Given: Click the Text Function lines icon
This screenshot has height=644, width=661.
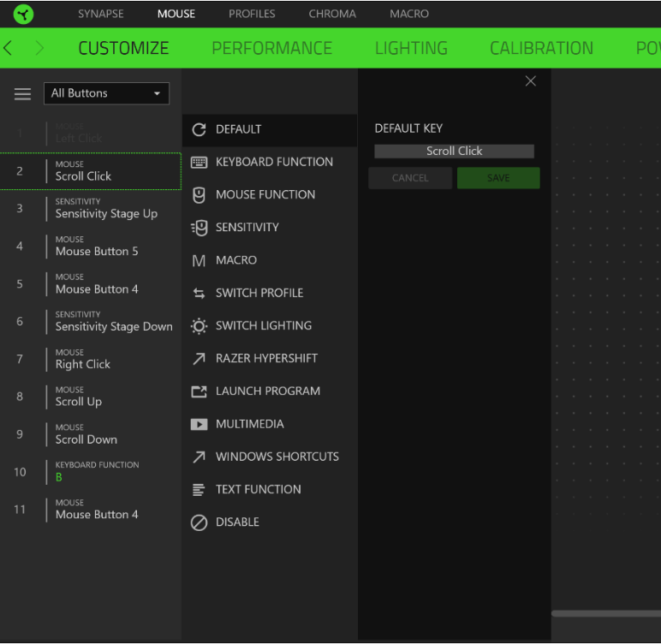Looking at the screenshot, I should pyautogui.click(x=199, y=490).
